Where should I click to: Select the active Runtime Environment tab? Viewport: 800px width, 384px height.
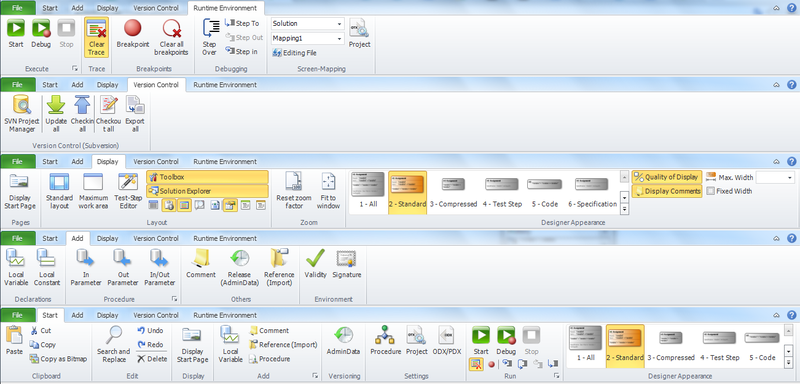click(226, 8)
